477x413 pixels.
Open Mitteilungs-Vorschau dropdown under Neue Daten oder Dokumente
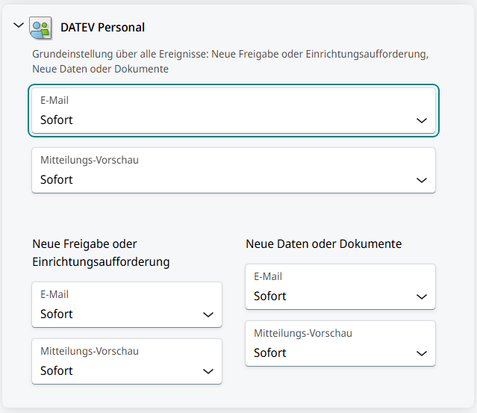coord(340,343)
